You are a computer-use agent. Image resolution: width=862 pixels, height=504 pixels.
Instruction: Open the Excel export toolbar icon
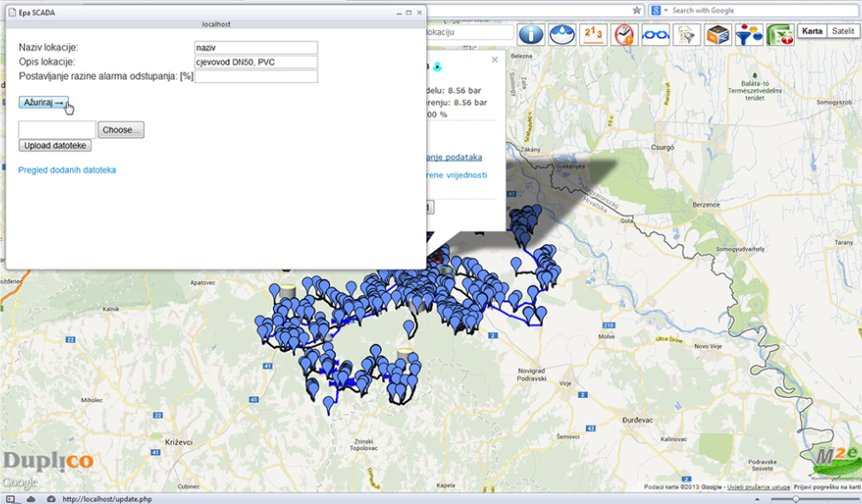pos(780,34)
